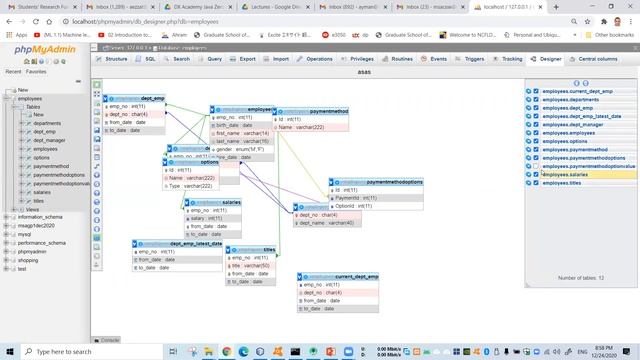Screen dimensions: 640x360
Task: Open Microsoft Edge from the taskbar
Action: click(x=244, y=351)
